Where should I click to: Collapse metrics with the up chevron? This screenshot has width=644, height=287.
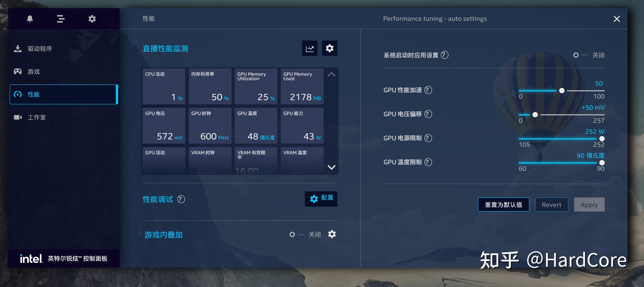point(331,74)
